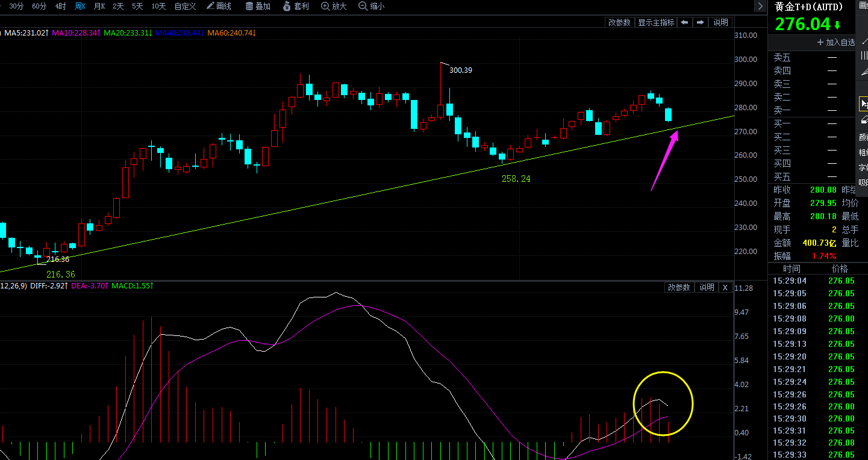The width and height of the screenshot is (868, 460).
Task: Select the eraser tool in drawing panel
Action: [863, 120]
